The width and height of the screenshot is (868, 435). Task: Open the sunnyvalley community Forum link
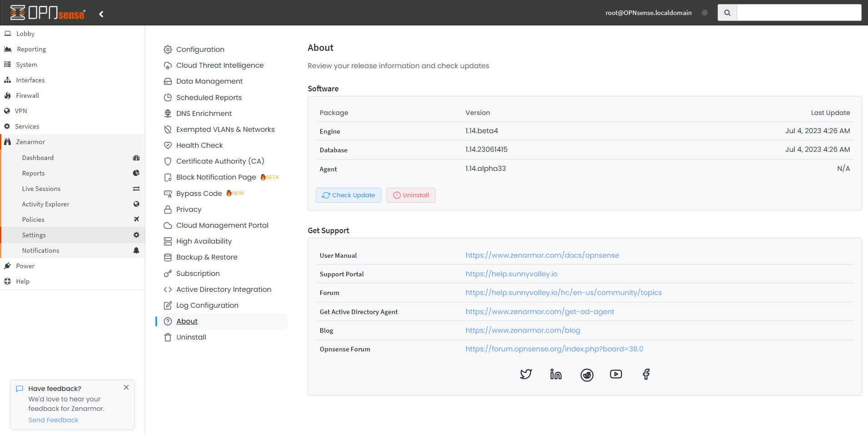pyautogui.click(x=563, y=293)
